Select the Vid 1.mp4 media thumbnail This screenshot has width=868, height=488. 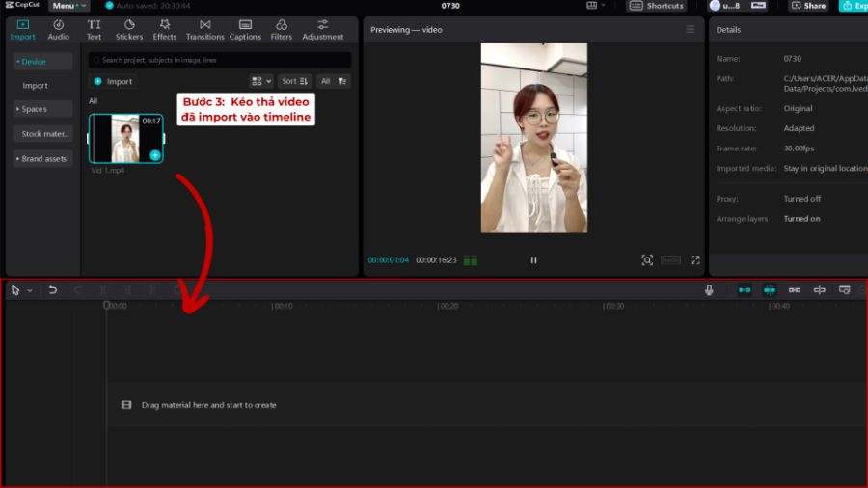[126, 138]
